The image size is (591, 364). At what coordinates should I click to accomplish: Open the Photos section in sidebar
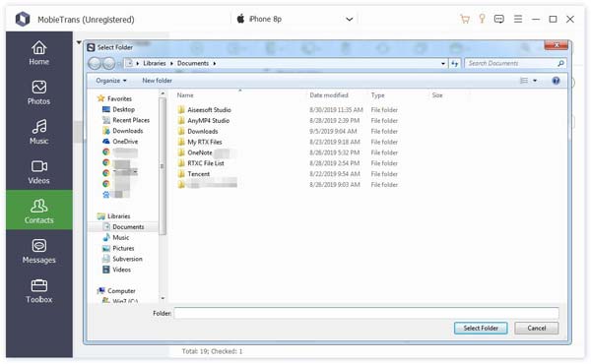38,92
